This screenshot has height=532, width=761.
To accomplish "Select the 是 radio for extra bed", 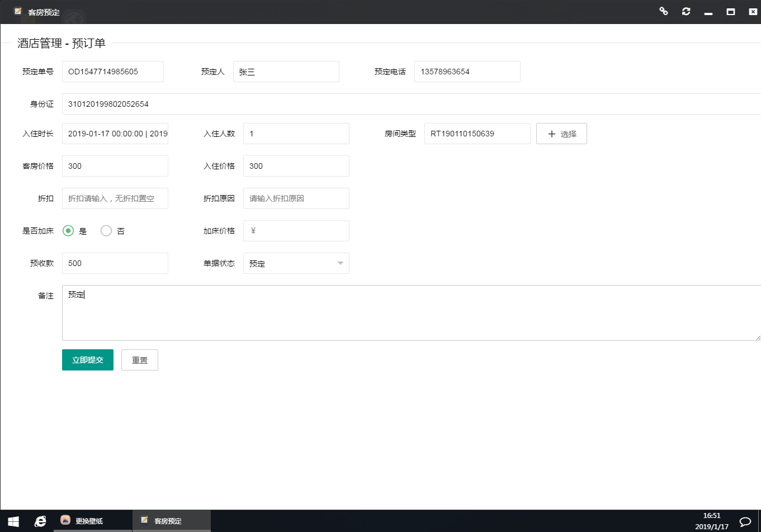I will 68,231.
